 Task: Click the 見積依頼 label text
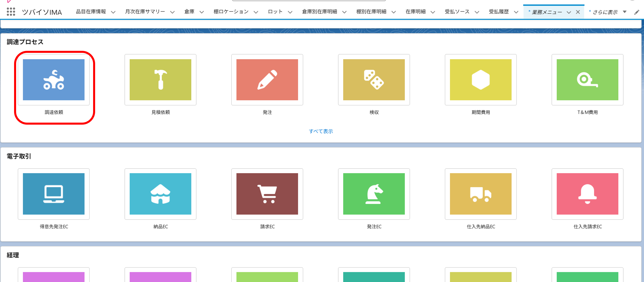point(161,112)
